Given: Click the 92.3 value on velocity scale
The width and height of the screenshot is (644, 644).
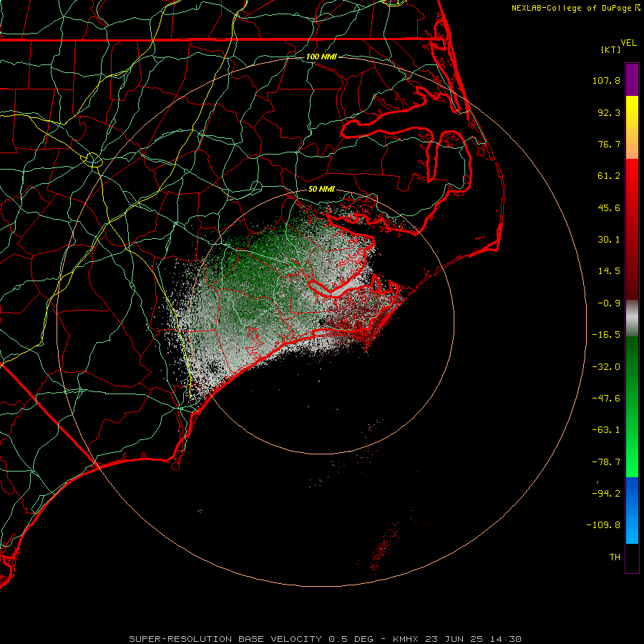Looking at the screenshot, I should click(609, 112).
